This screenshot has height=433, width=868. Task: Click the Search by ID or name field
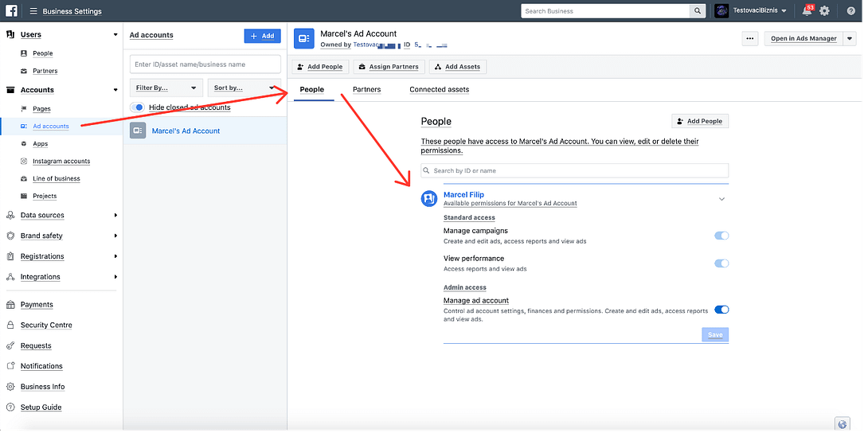pyautogui.click(x=575, y=170)
